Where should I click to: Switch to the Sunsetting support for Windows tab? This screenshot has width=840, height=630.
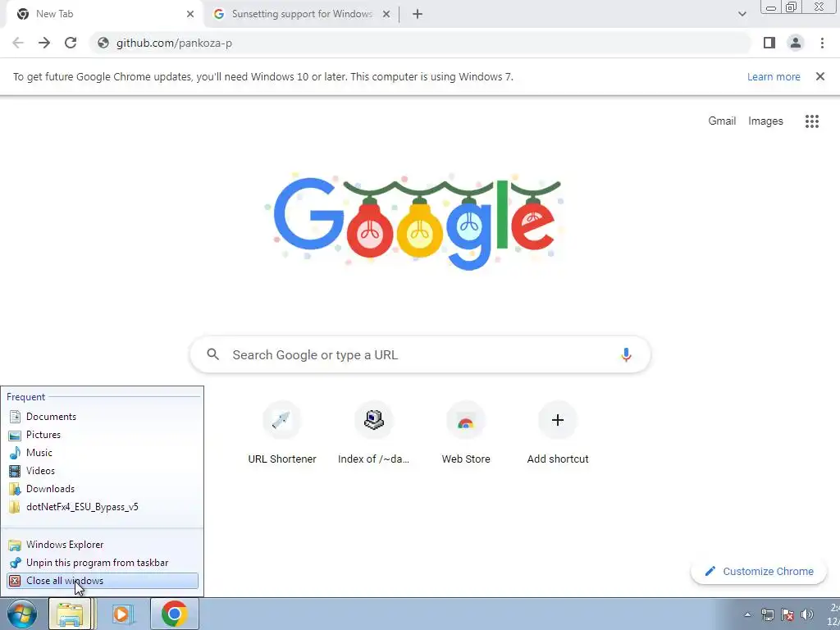[x=302, y=14]
